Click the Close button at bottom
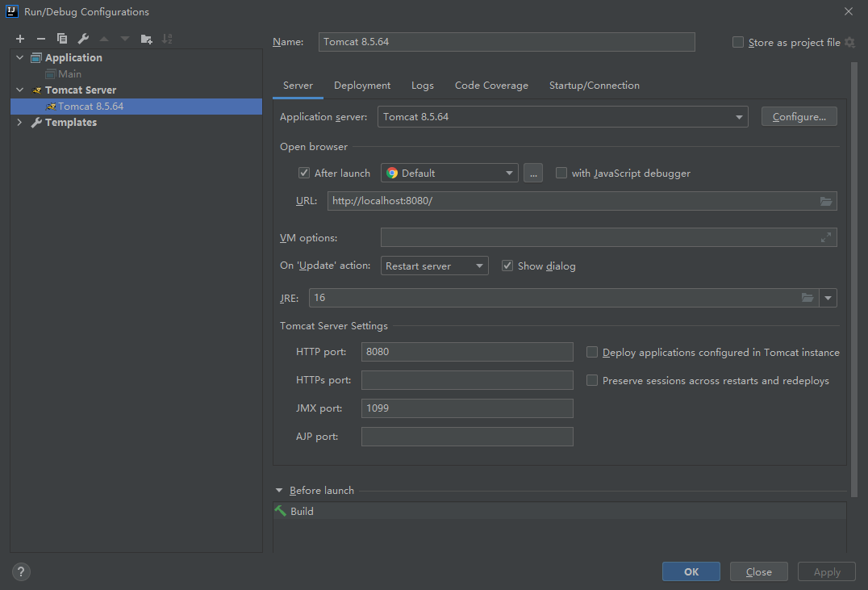Viewport: 868px width, 590px height. pos(758,571)
